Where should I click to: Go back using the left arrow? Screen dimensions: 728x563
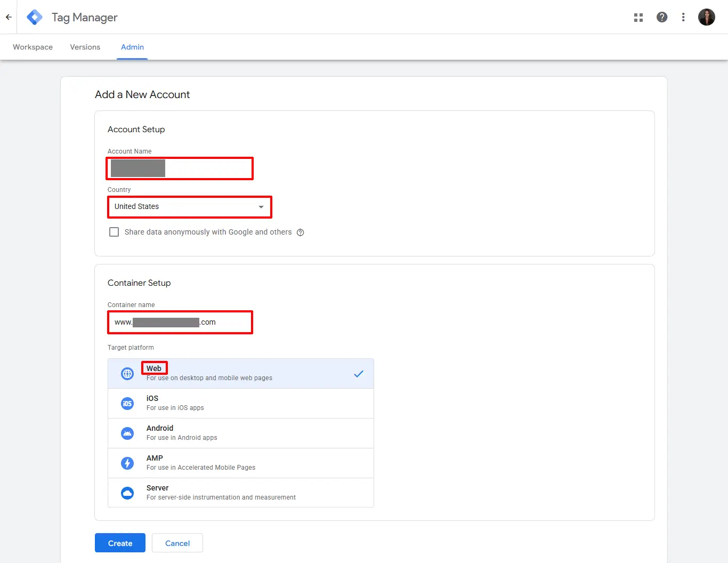click(x=9, y=17)
